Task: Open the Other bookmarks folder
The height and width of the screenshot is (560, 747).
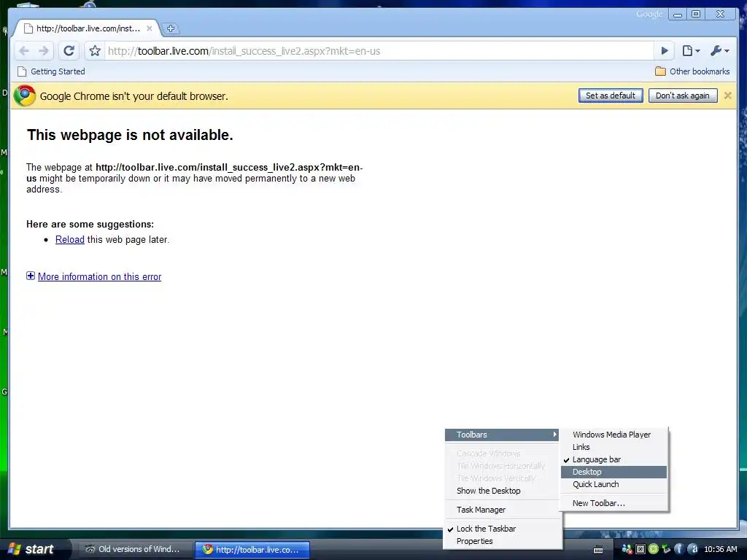Action: tap(692, 71)
